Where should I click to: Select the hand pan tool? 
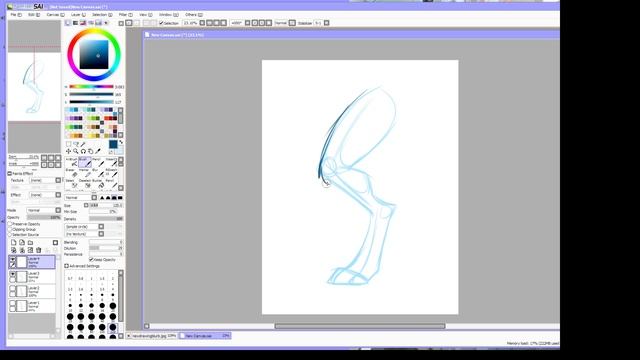point(91,151)
